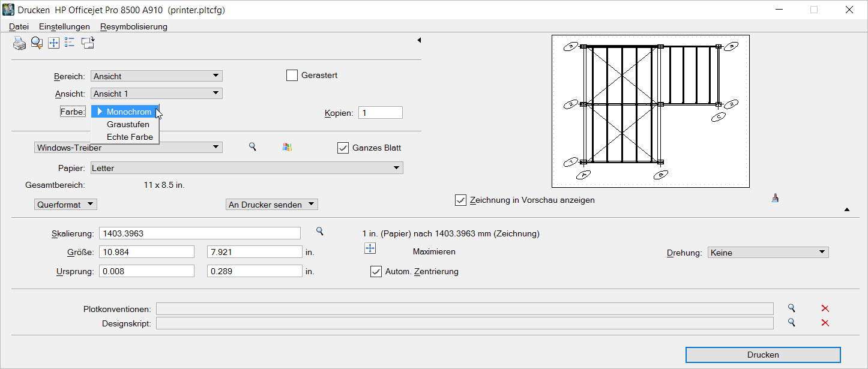Select Monochrom color option
868x369 pixels.
click(125, 112)
